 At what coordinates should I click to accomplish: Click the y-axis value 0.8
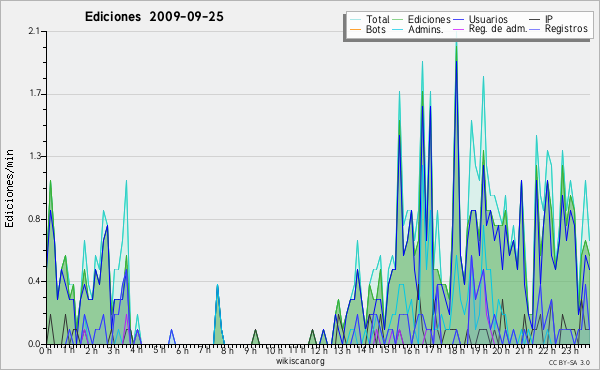(x=34, y=219)
